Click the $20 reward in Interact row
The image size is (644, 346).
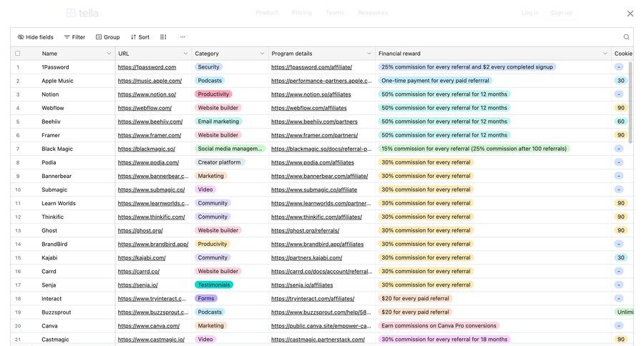tap(415, 298)
